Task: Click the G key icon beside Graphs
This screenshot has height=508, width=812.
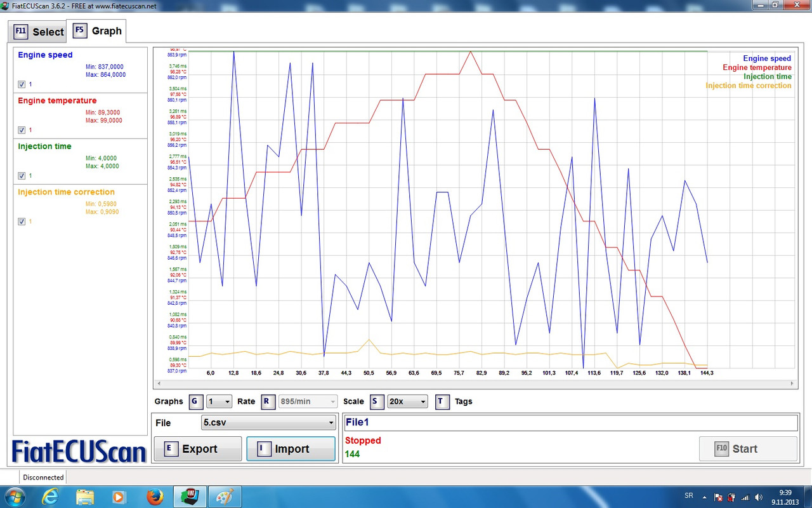Action: tap(197, 401)
